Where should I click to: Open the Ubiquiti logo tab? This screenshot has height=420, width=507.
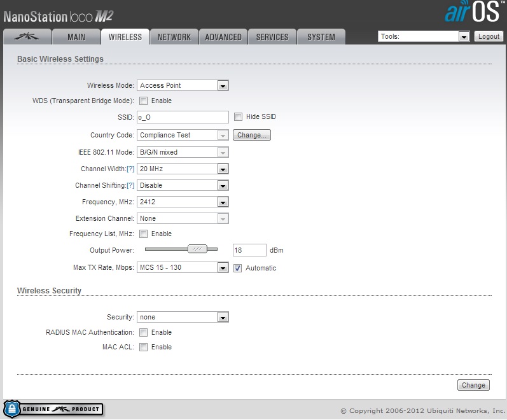pyautogui.click(x=27, y=36)
